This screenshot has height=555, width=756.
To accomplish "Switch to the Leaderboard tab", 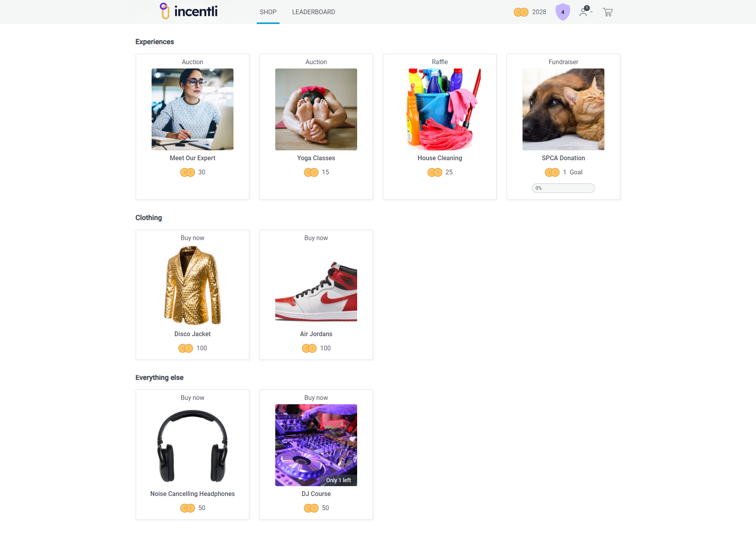I will coord(313,12).
